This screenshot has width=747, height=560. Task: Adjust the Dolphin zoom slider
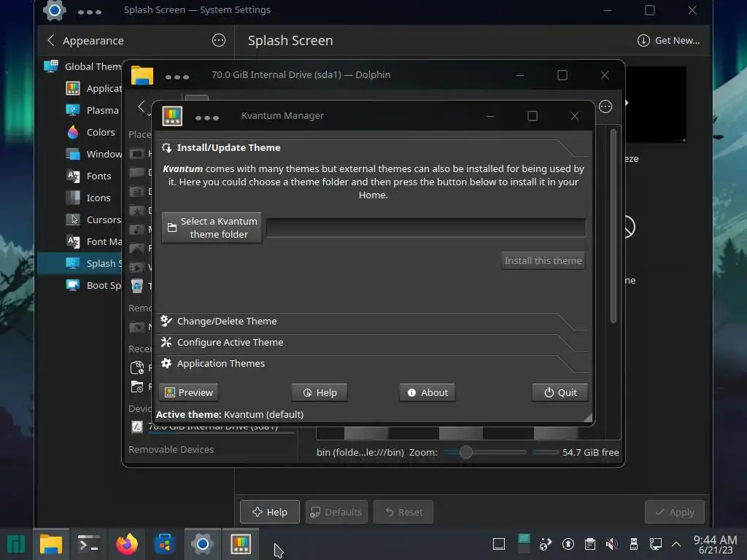(485, 452)
